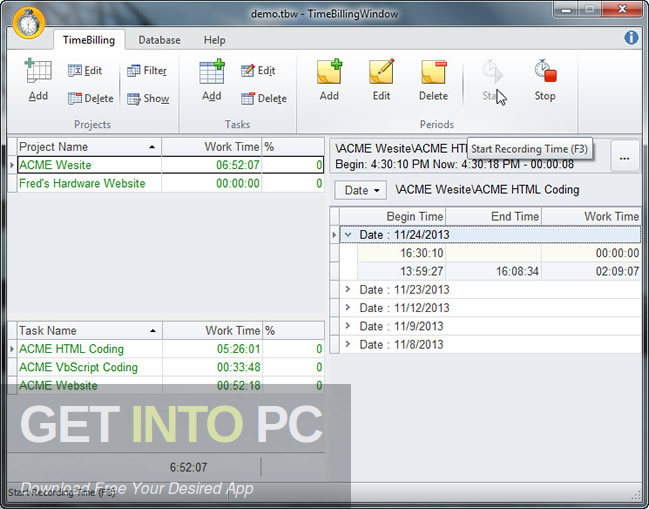Click the stopwatch application menu orb

click(28, 23)
